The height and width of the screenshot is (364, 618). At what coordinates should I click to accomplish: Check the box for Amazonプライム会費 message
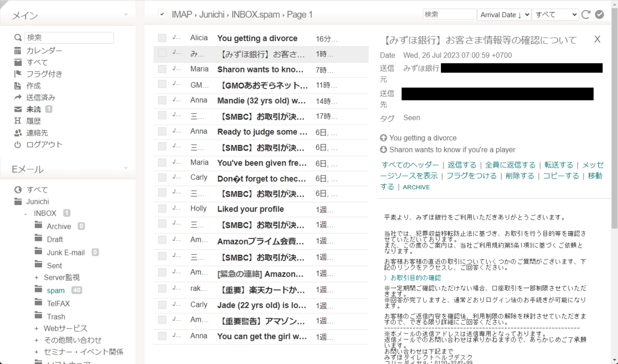pyautogui.click(x=162, y=240)
